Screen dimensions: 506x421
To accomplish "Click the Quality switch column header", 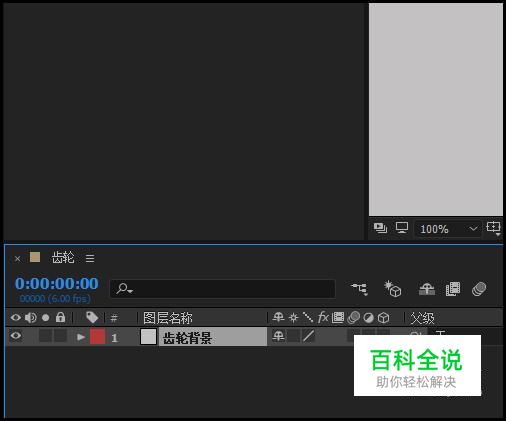I will click(308, 317).
